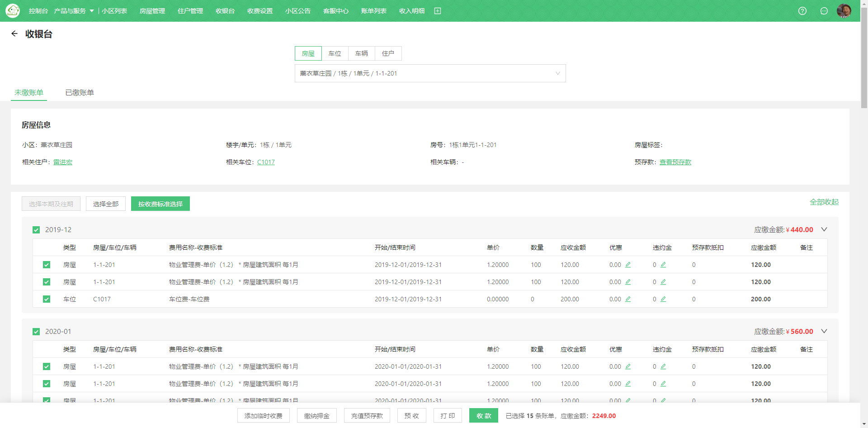Viewport: 868px width, 428px height.
Task: Click the back arrow beside 收银台
Action: pos(14,34)
